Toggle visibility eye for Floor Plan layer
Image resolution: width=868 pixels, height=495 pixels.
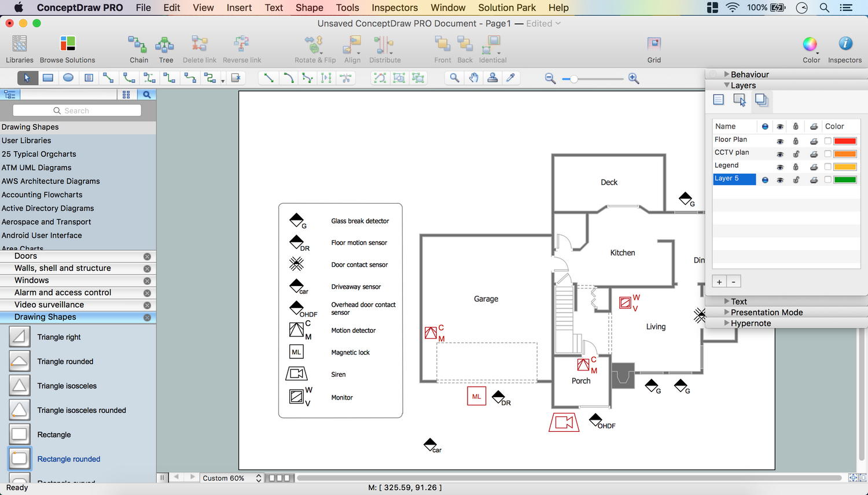tap(780, 141)
